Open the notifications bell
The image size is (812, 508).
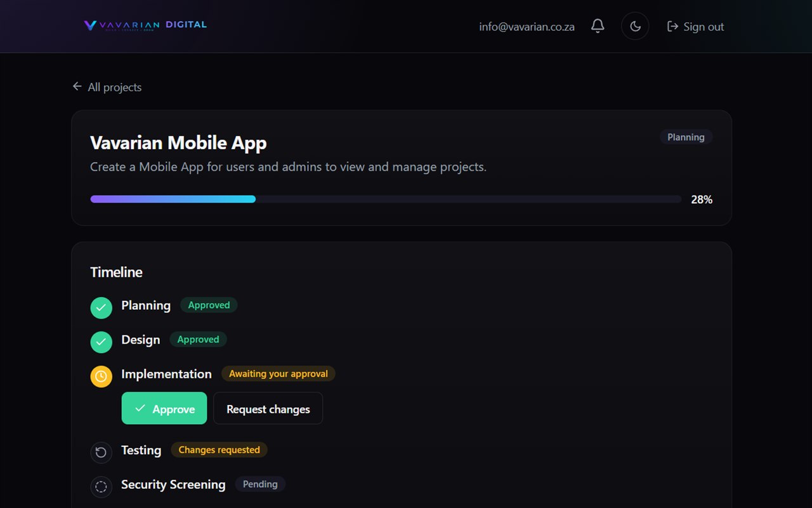point(598,26)
